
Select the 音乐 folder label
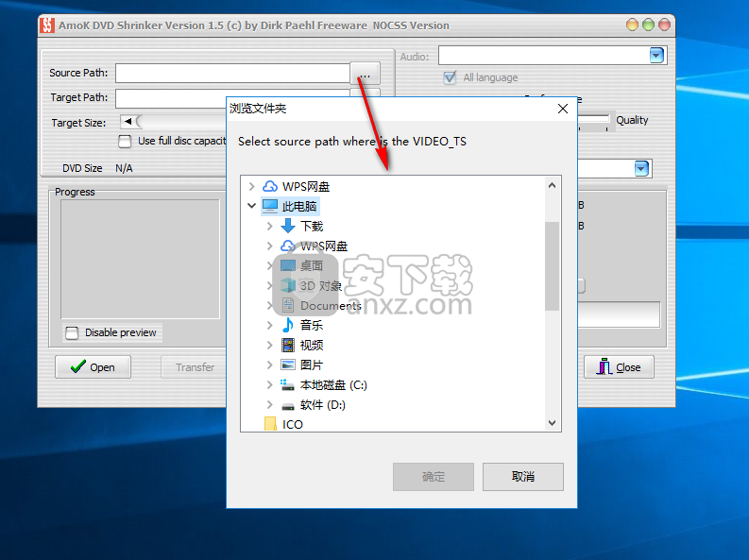point(312,325)
